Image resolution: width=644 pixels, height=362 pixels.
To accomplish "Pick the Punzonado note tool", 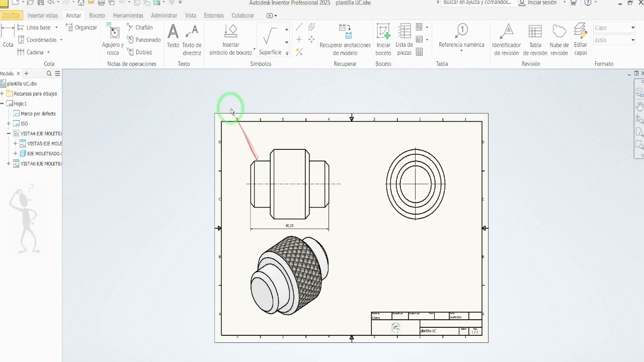I will tap(143, 40).
